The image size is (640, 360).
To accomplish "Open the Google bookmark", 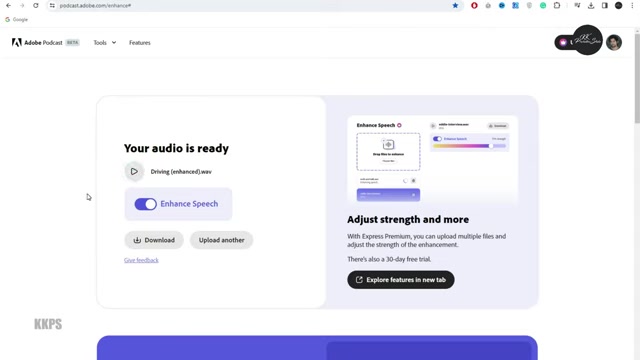I will point(16,20).
